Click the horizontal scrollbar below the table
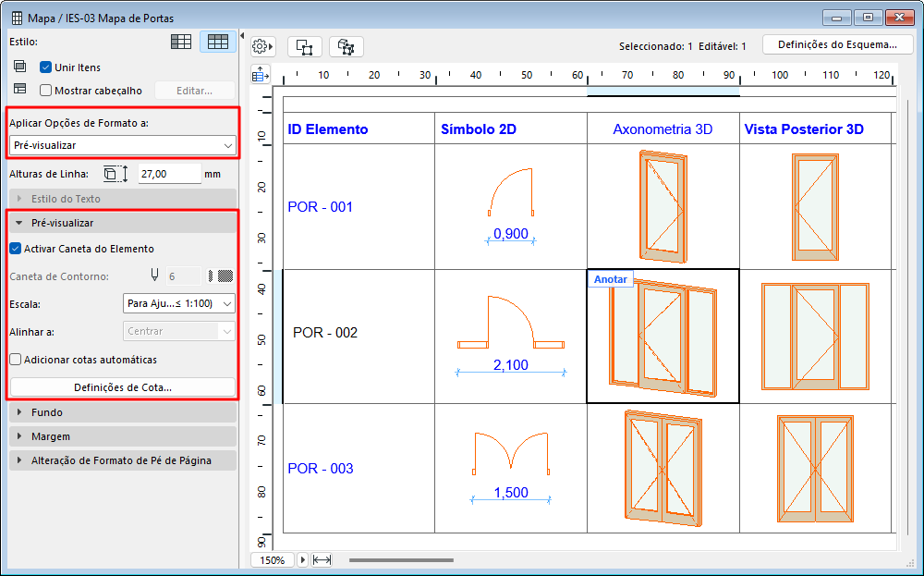Image resolution: width=924 pixels, height=576 pixels. click(x=401, y=560)
